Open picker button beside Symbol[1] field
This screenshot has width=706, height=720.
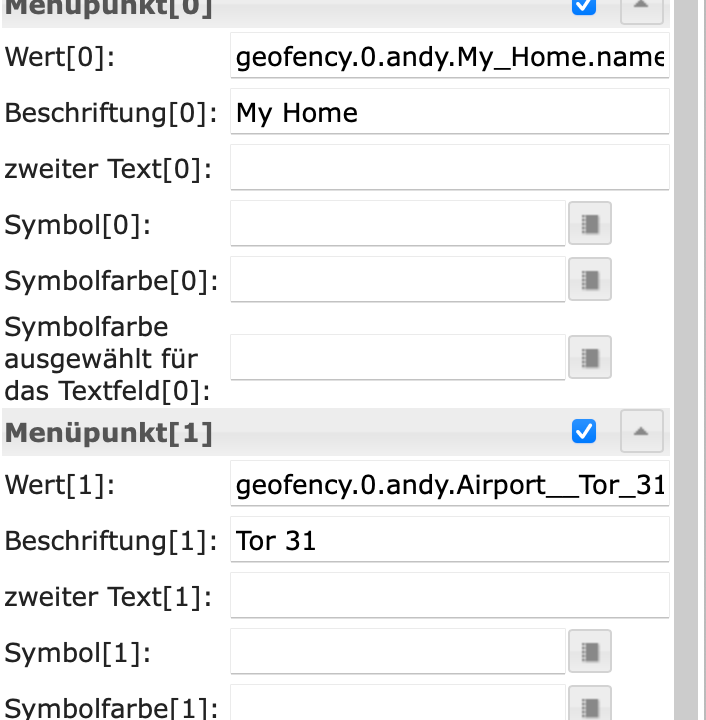(x=590, y=652)
